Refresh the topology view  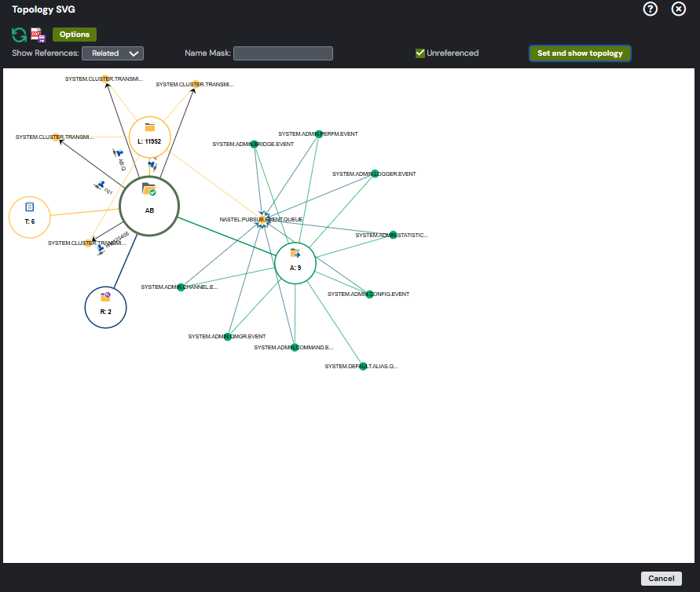tap(19, 35)
